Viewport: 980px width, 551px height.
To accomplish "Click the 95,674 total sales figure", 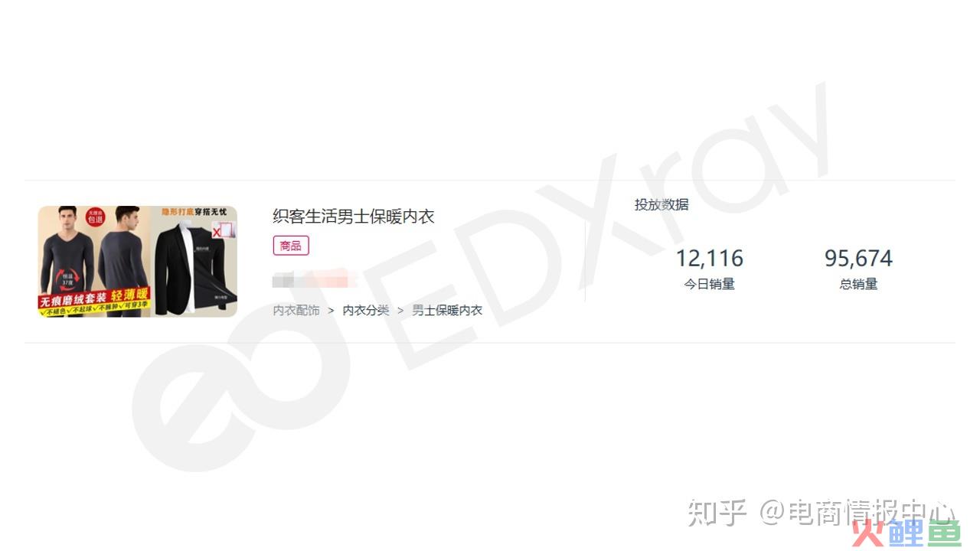I will click(858, 258).
